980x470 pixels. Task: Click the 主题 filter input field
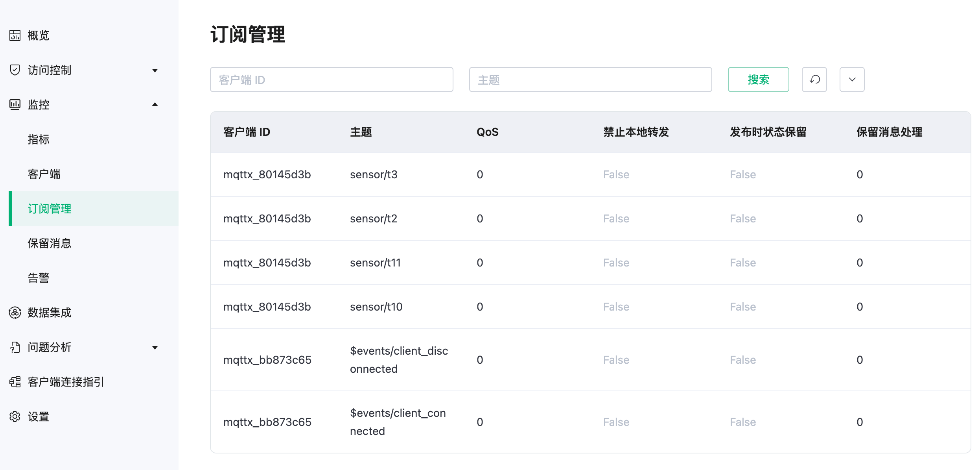(590, 80)
